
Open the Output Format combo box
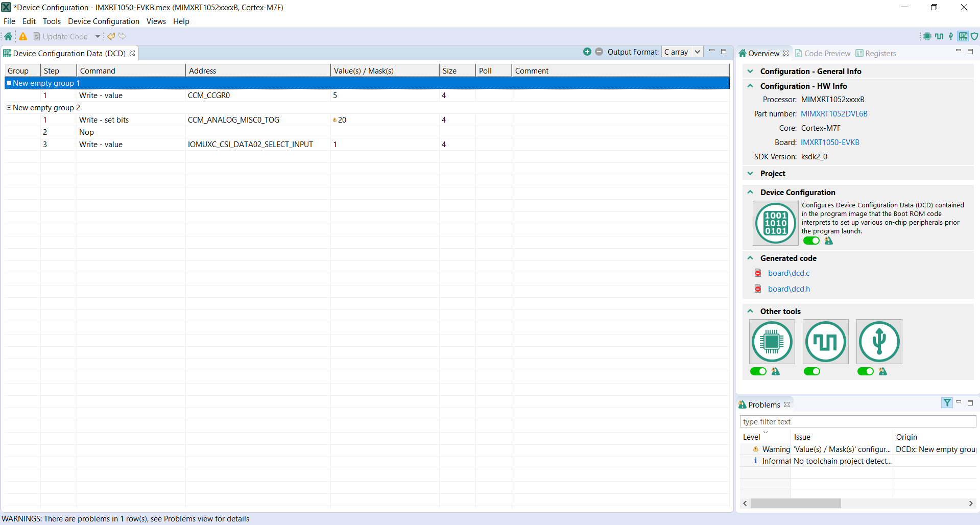pos(682,52)
